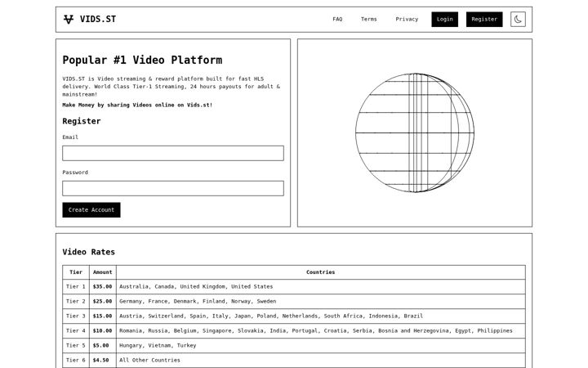Click 'All Other Countries' cell
Image resolution: width=588 pixels, height=368 pixels.
321,360
